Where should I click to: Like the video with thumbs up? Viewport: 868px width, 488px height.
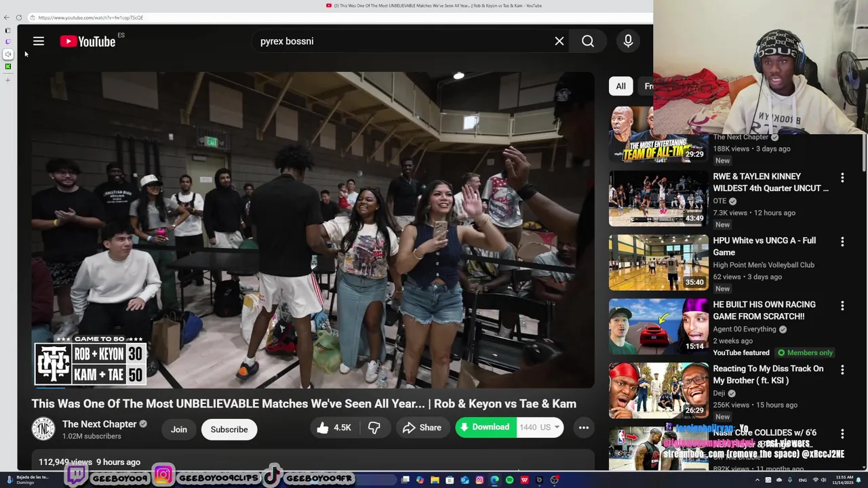point(332,428)
